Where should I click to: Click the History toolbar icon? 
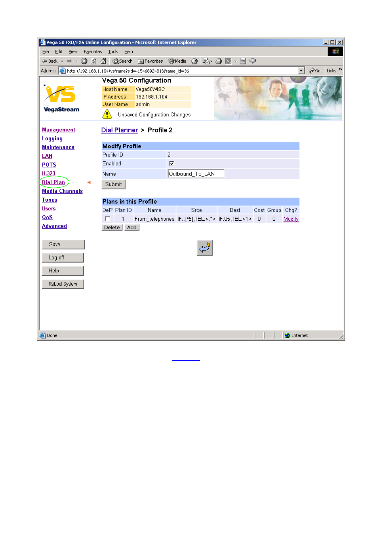tap(195, 61)
